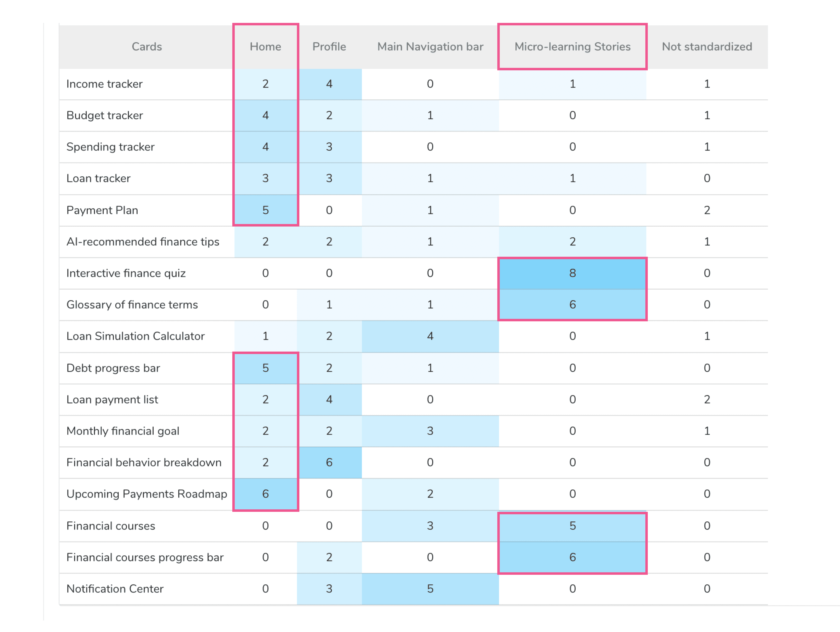Screen dimensions: 840x632
Task: Click Monthly financial goal Main Navigation cell 3
Action: click(430, 430)
